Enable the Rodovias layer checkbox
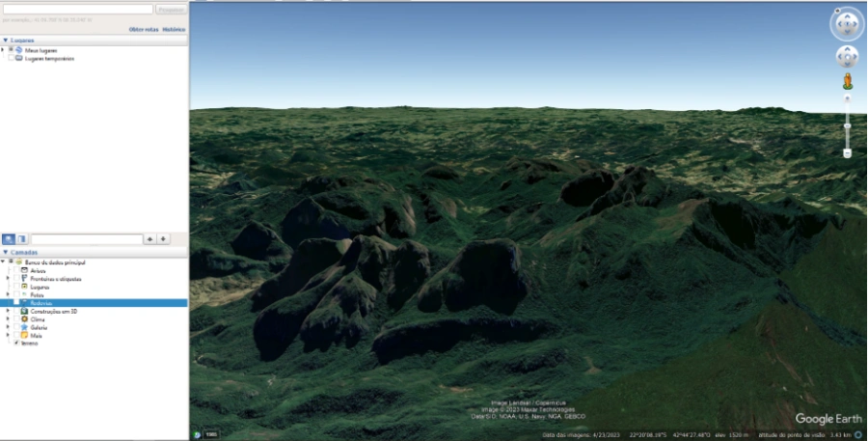Viewport: 868px width, 441px height. tap(16, 303)
